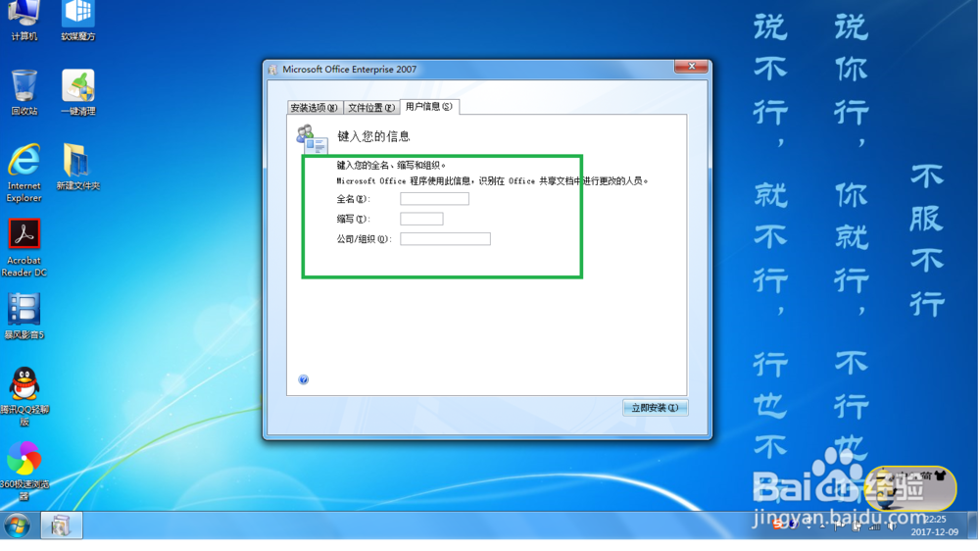The image size is (980, 551).
Task: Switch to the 文件位置 tab
Action: [x=371, y=108]
